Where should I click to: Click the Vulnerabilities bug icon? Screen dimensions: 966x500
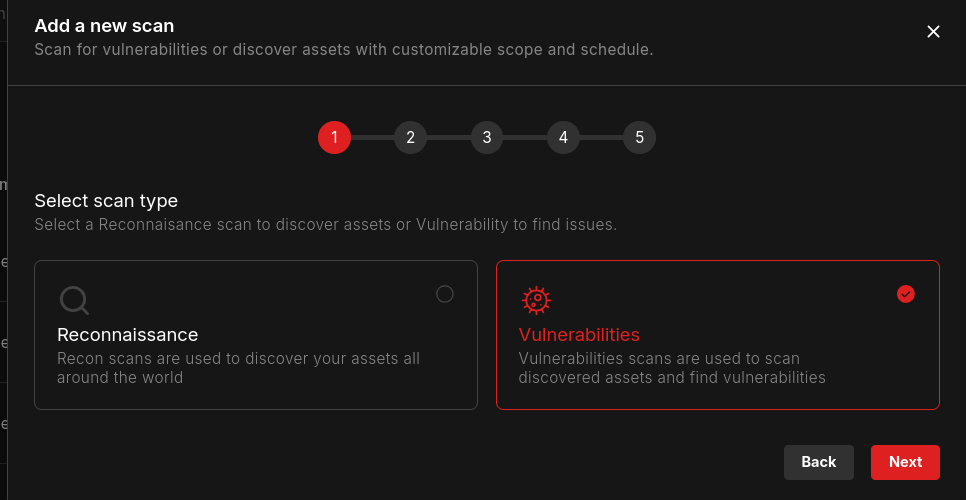pyautogui.click(x=536, y=300)
